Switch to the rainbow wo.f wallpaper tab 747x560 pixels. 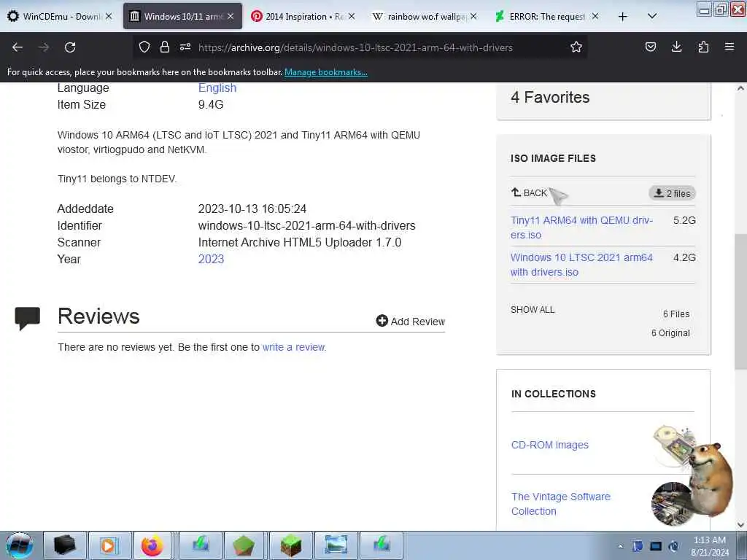424,16
